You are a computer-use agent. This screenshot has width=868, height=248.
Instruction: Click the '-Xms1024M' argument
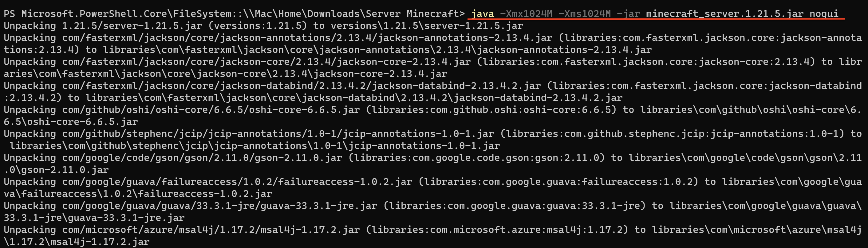[584, 14]
